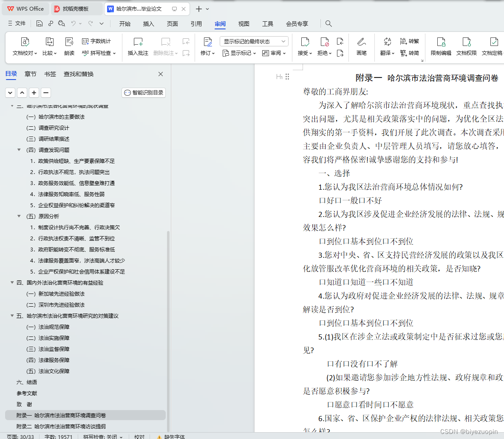The width and height of the screenshot is (504, 439).
Task: Click next change icon below previous change
Action: (x=340, y=53)
